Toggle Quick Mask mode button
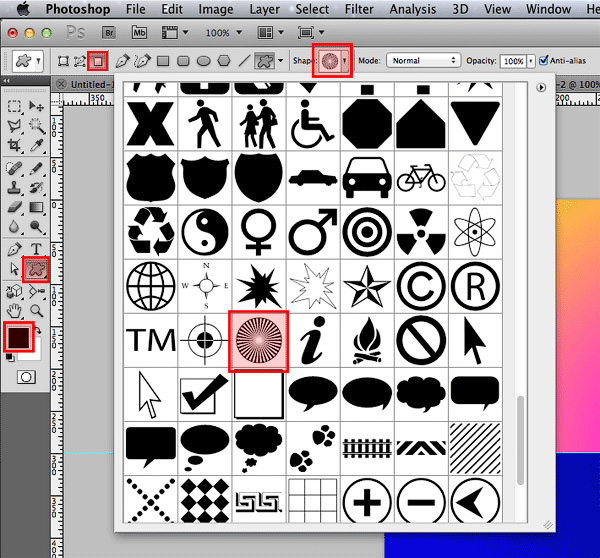 (26, 377)
